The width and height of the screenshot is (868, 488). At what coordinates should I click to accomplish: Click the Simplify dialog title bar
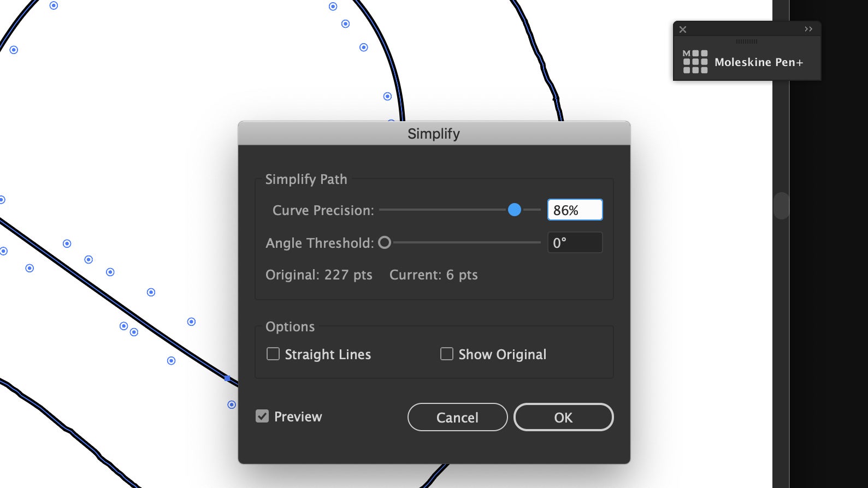pos(434,134)
